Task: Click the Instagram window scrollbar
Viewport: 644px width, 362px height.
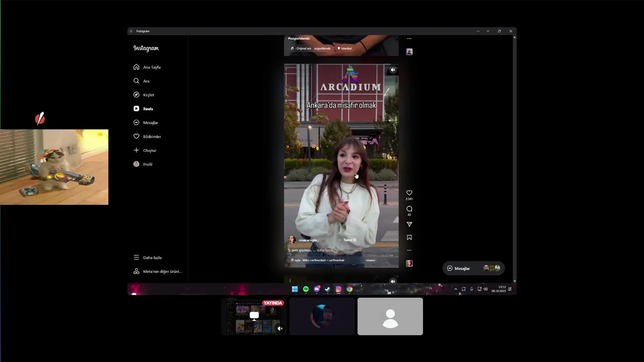Action: coord(514,158)
